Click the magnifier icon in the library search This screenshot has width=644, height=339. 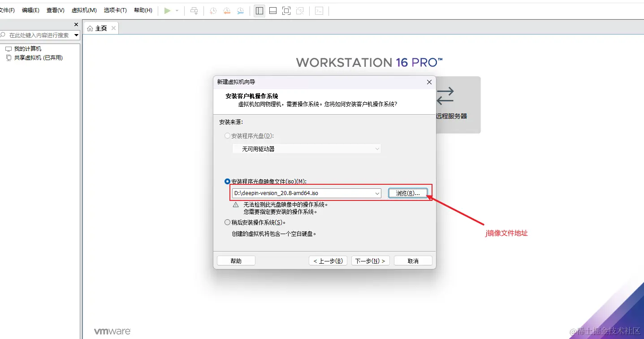tap(3, 35)
